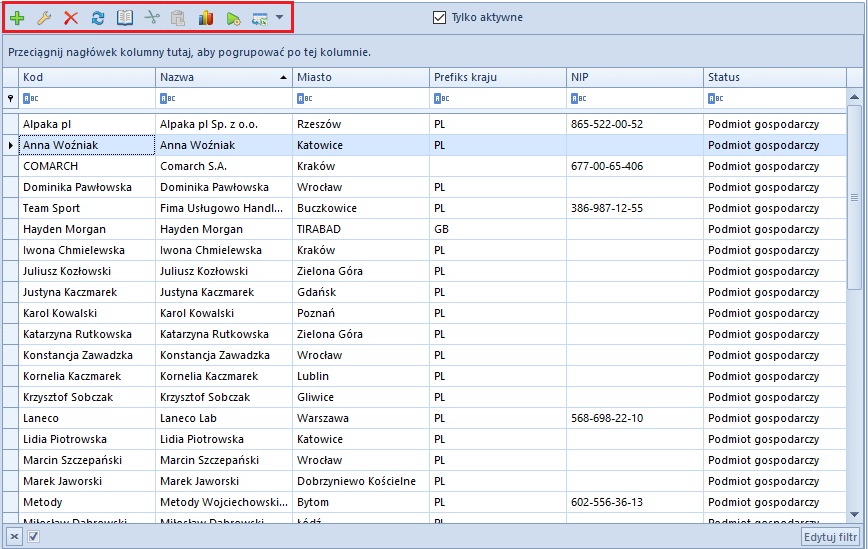Select Lidia Piotrowska in the Kod column
Image resolution: width=868 pixels, height=549 pixels.
pyautogui.click(x=87, y=439)
